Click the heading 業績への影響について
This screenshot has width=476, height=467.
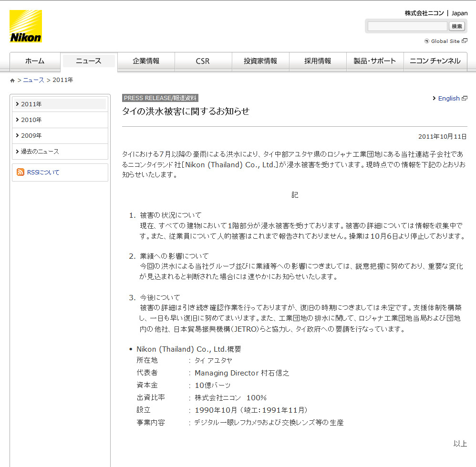point(174,256)
